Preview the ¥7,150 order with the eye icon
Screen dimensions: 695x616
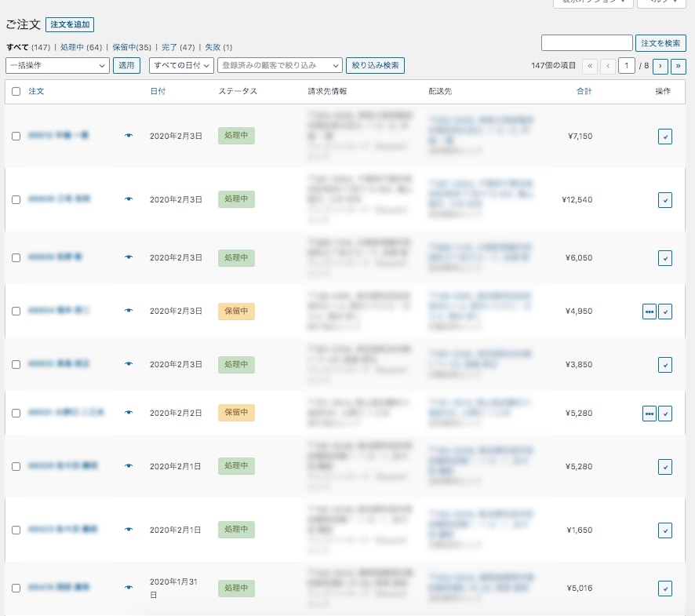pyautogui.click(x=129, y=135)
